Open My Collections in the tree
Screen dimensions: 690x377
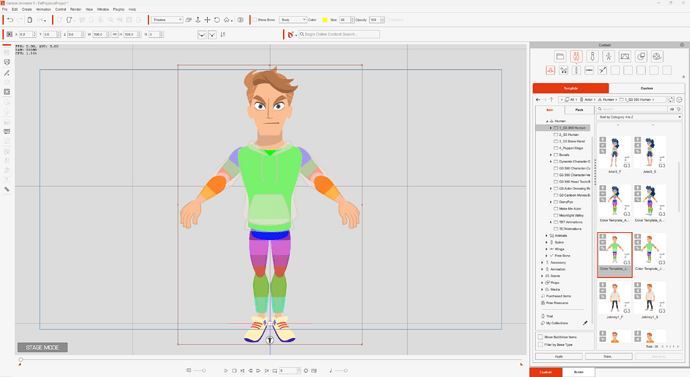click(557, 323)
